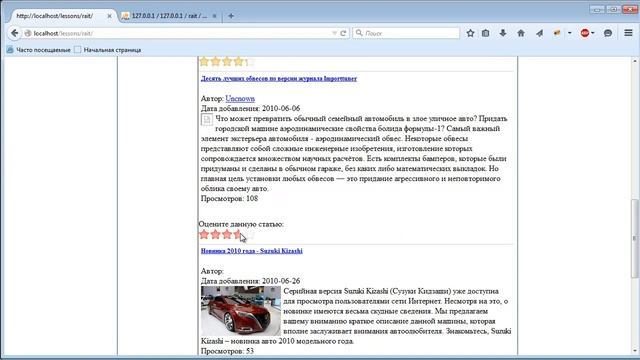The image size is (640, 360).
Task: Show URL history dropdown in address bar
Action: pos(334,33)
